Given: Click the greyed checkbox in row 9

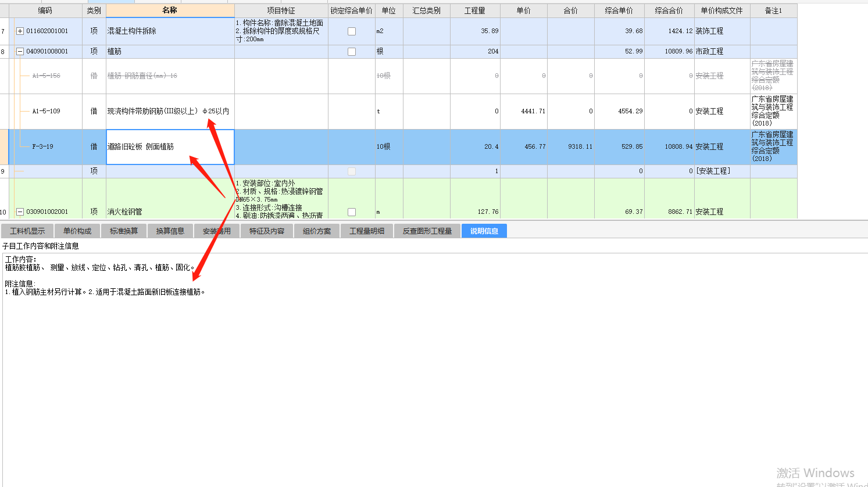Looking at the screenshot, I should (x=352, y=171).
